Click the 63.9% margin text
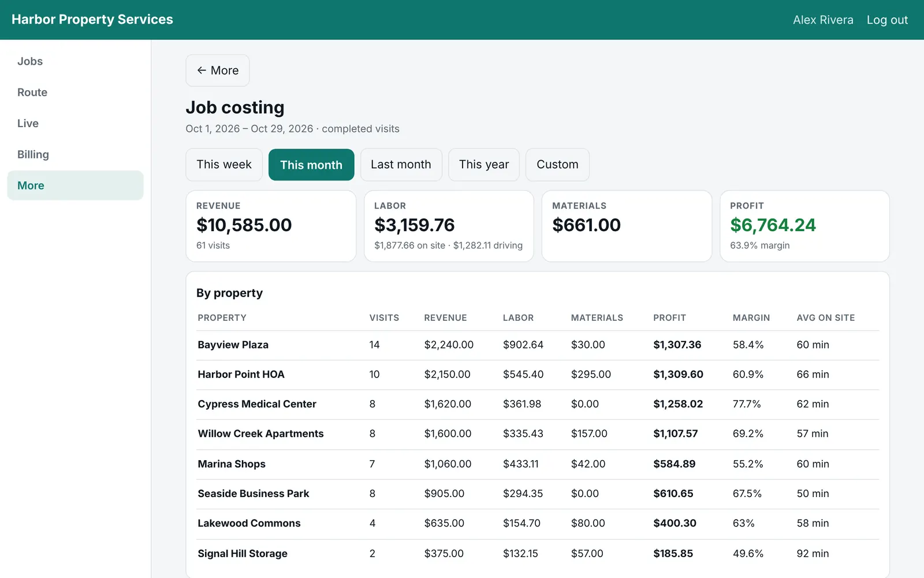 pos(759,246)
